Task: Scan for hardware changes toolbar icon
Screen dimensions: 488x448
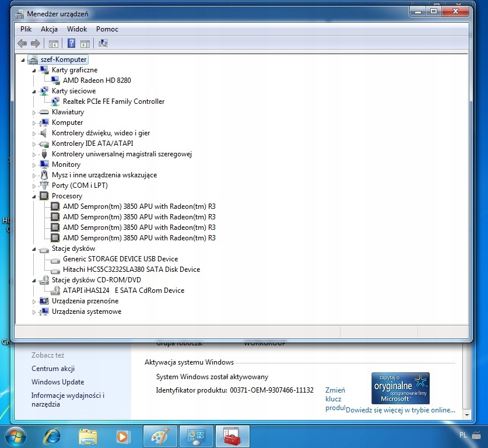Action: [103, 43]
